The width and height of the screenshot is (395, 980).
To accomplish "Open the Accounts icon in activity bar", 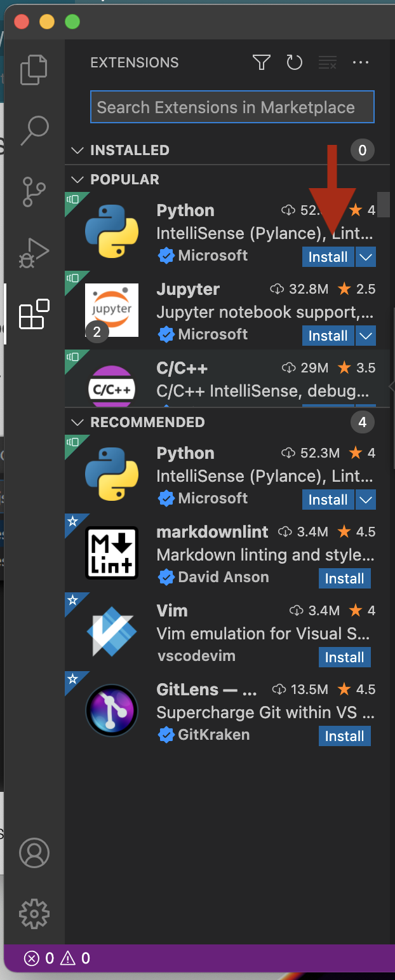I will tap(34, 853).
